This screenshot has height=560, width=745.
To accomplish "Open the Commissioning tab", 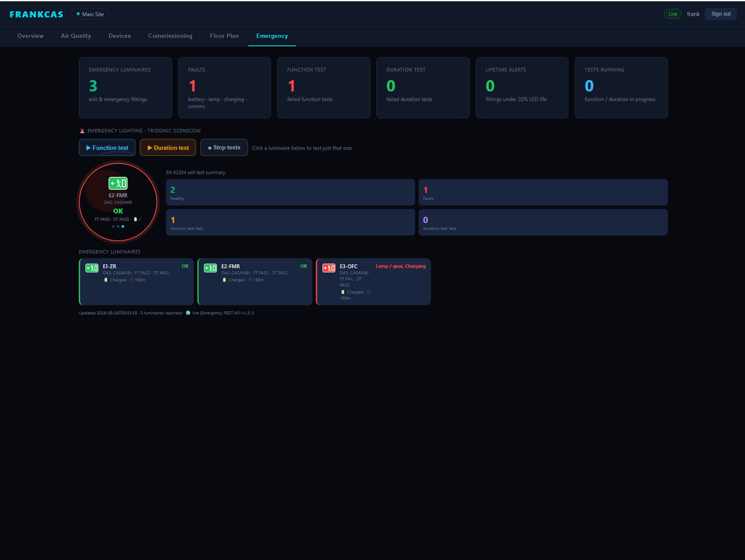I will 170,36.
